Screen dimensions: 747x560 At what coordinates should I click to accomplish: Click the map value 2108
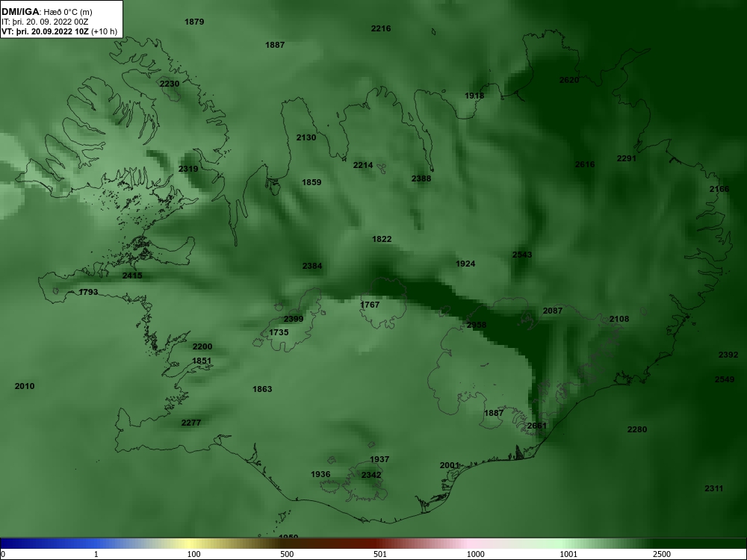pyautogui.click(x=619, y=319)
